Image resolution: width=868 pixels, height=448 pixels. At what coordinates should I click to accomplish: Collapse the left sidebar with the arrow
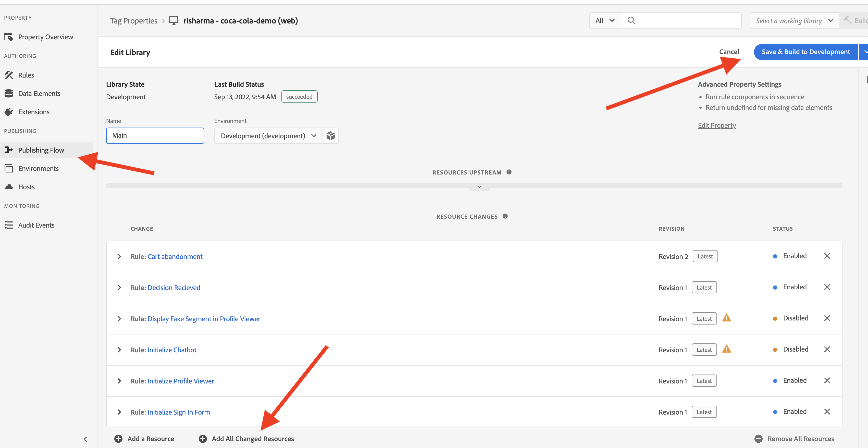click(x=85, y=439)
